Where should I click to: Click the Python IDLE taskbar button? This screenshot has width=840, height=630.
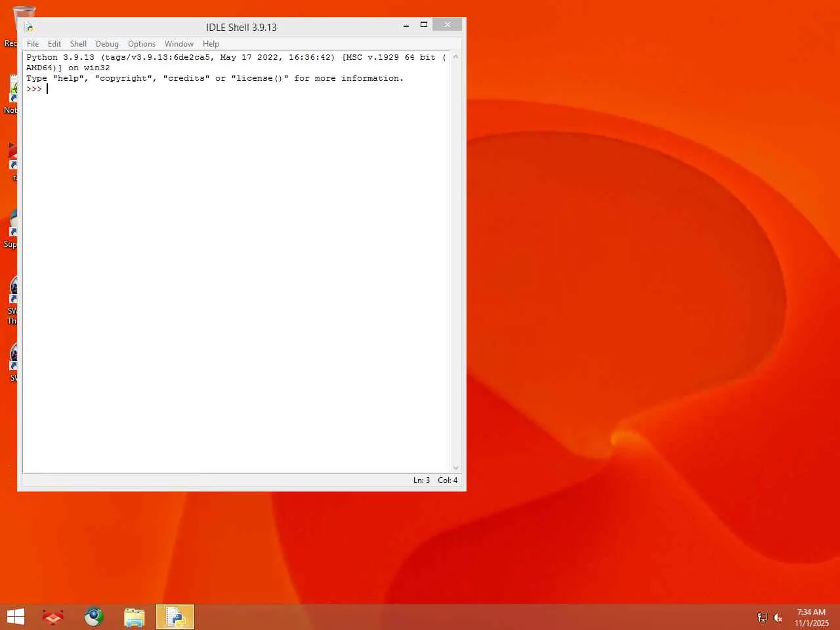click(x=175, y=617)
